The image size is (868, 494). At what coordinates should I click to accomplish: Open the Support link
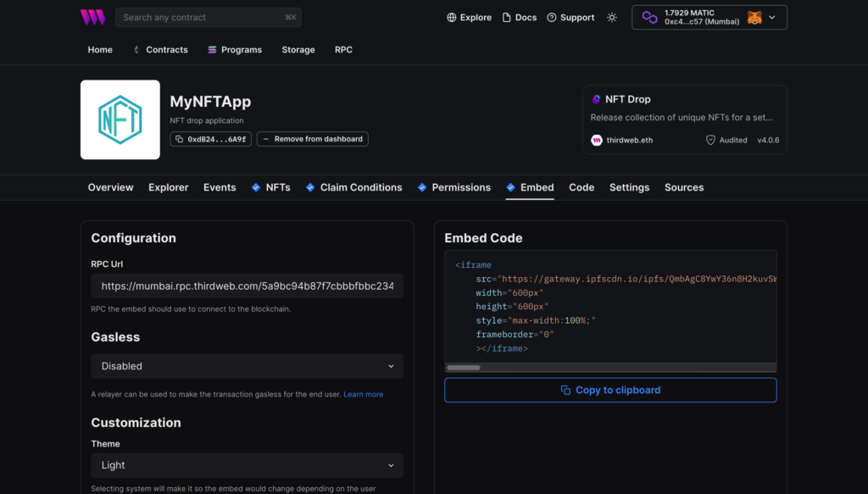click(570, 18)
